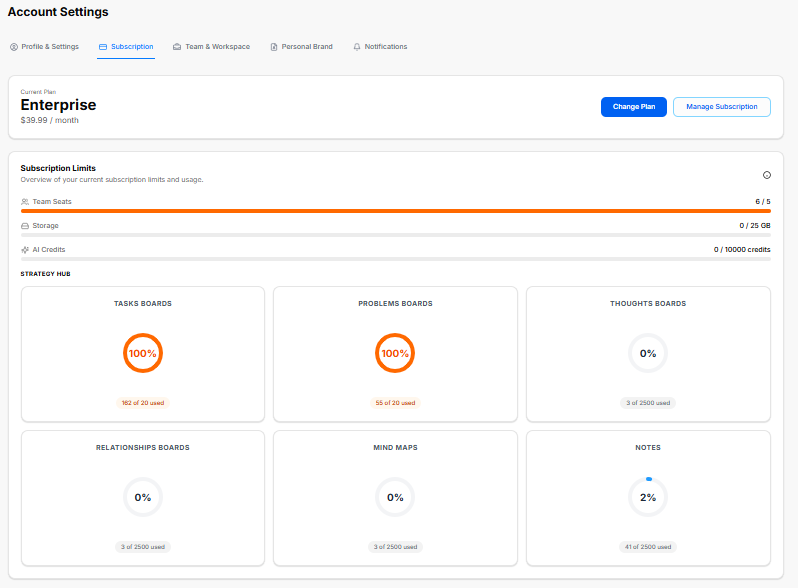Click the AI Credits label
The height and width of the screenshot is (588, 798).
(x=49, y=249)
